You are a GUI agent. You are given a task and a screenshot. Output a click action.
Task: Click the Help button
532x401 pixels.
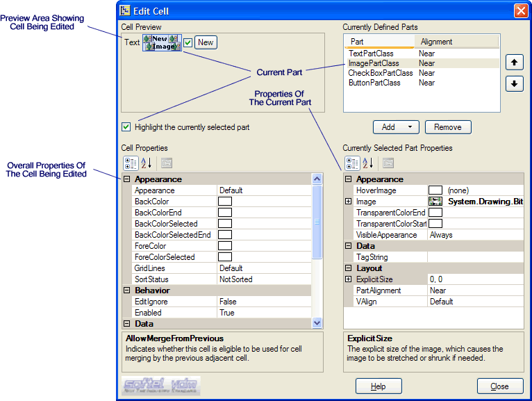(x=379, y=386)
